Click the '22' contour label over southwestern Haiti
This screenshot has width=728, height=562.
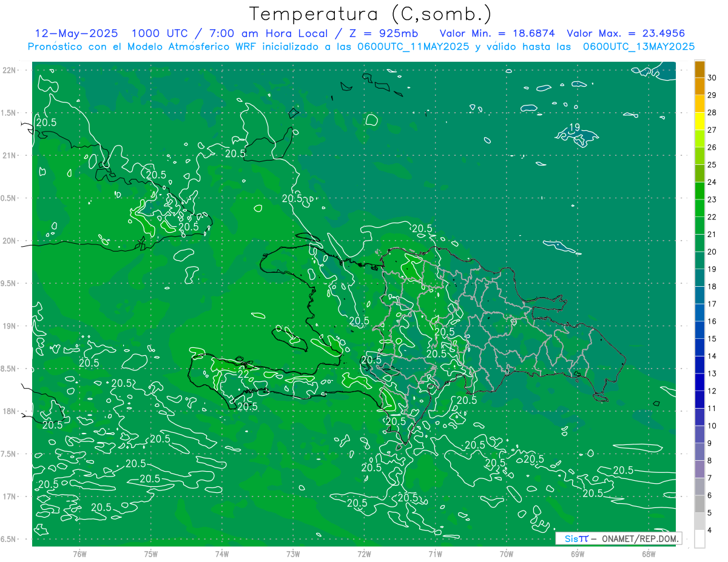point(243,374)
